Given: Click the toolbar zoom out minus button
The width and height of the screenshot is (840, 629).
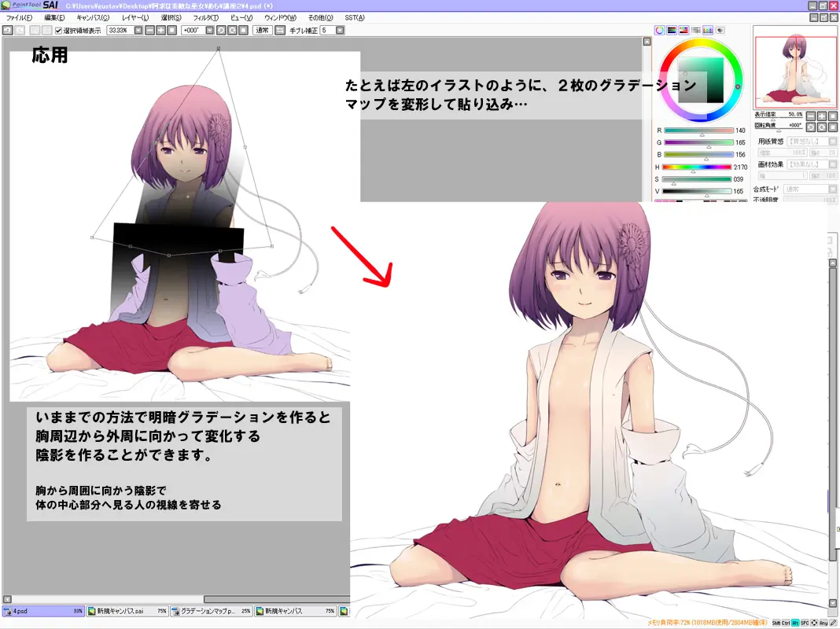Looking at the screenshot, I should click(150, 31).
